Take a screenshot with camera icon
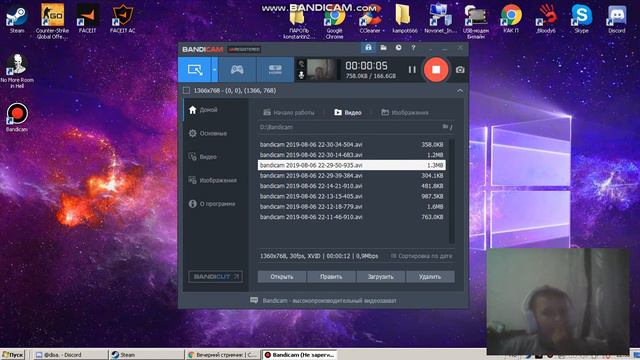The height and width of the screenshot is (360, 640). 460,70
